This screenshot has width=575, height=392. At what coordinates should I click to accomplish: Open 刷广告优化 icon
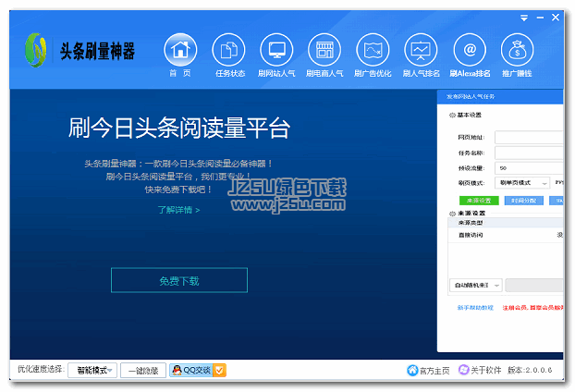(373, 50)
